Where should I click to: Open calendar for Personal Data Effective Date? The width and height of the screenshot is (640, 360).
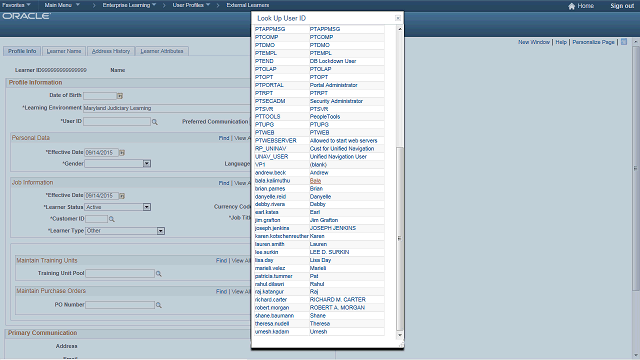click(x=122, y=153)
